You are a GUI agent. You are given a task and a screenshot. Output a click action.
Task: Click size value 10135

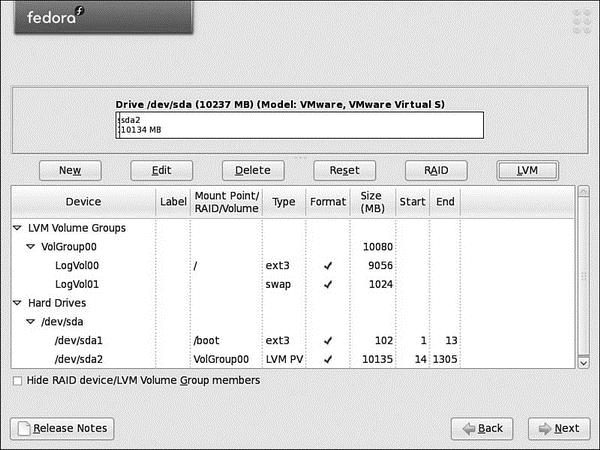click(x=377, y=359)
